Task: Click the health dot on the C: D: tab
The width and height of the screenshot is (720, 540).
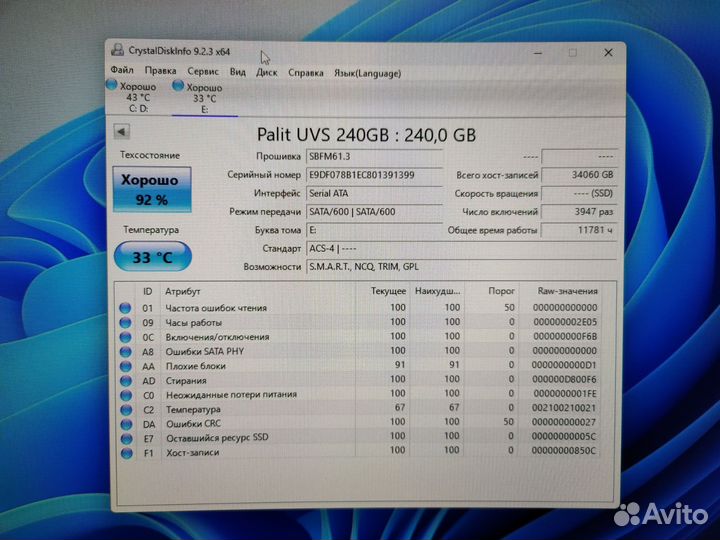Action: [x=112, y=84]
